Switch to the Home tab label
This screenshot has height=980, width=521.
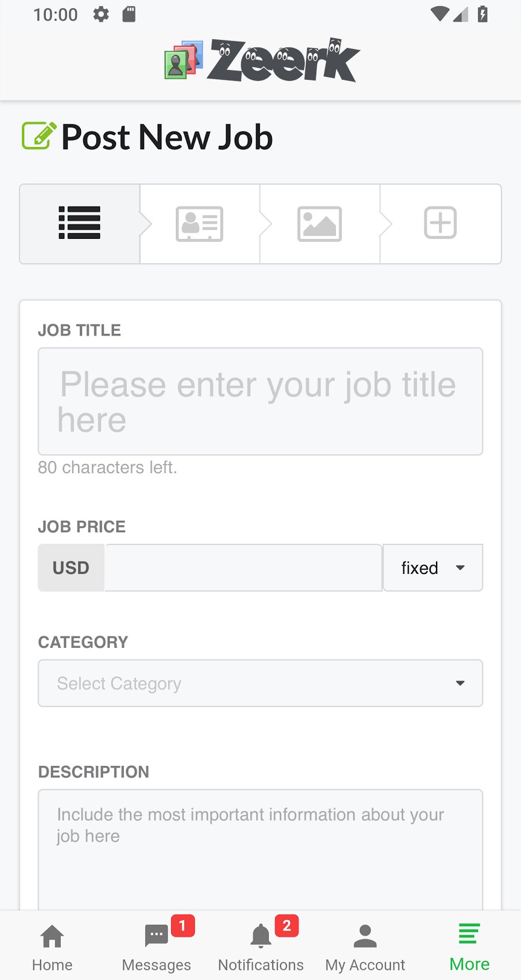pos(52,965)
